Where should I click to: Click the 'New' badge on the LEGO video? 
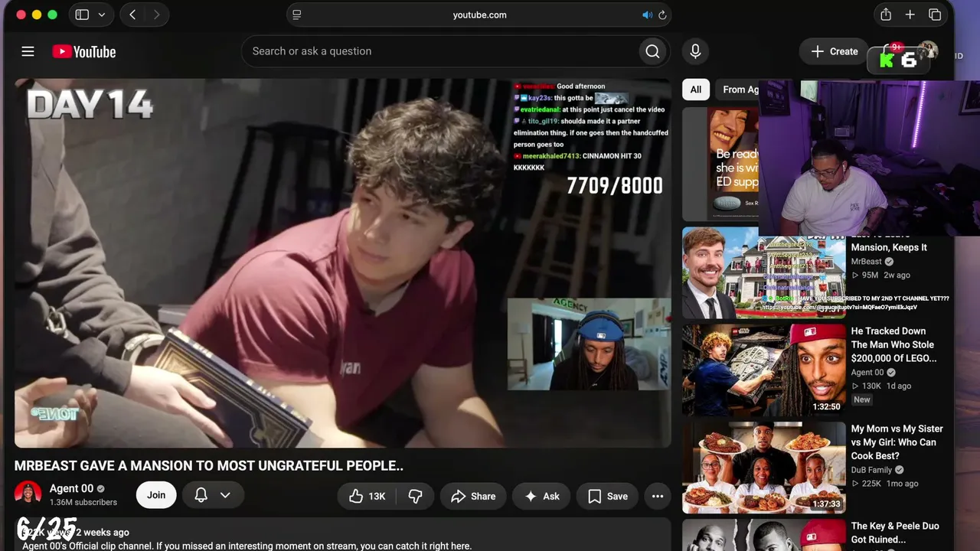click(x=862, y=399)
